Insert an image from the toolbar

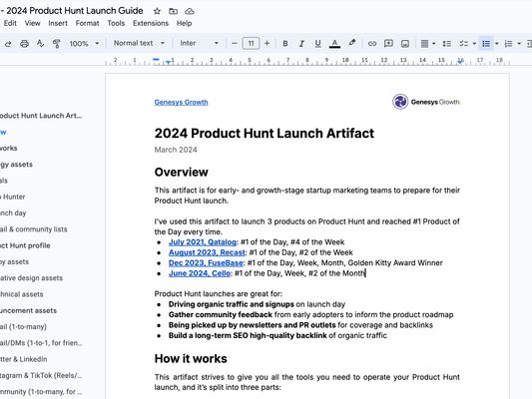[405, 44]
